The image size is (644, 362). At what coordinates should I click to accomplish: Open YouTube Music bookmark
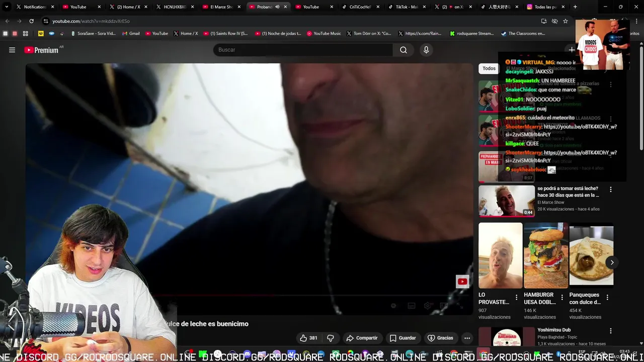[x=324, y=34]
